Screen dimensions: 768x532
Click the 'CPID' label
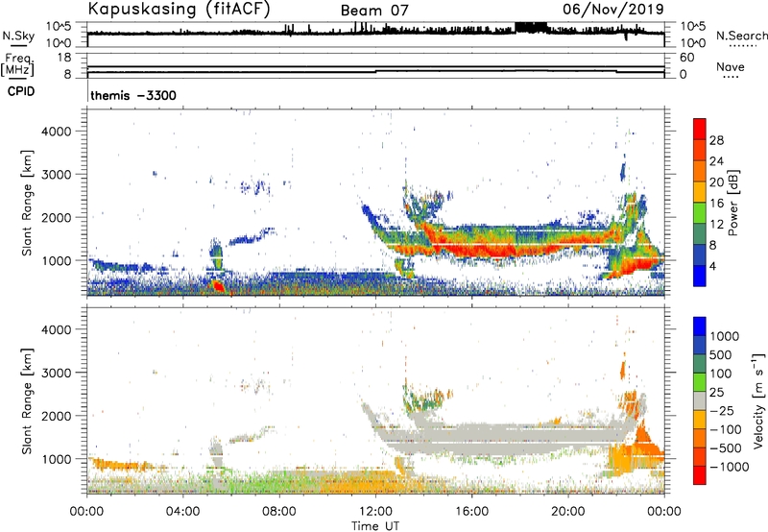pos(21,91)
